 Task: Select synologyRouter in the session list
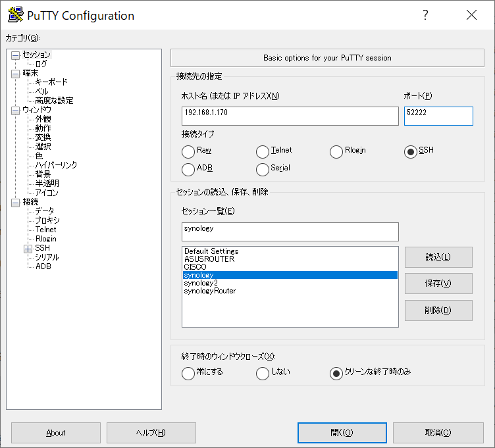coord(290,291)
